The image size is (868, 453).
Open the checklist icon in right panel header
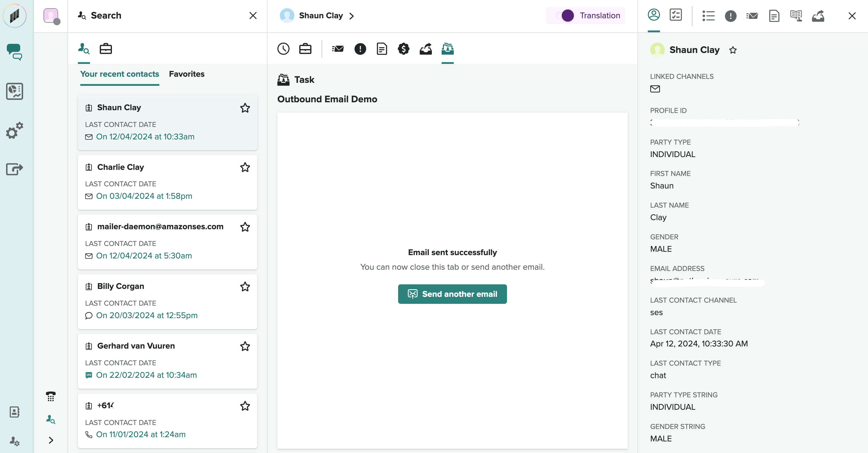click(675, 15)
